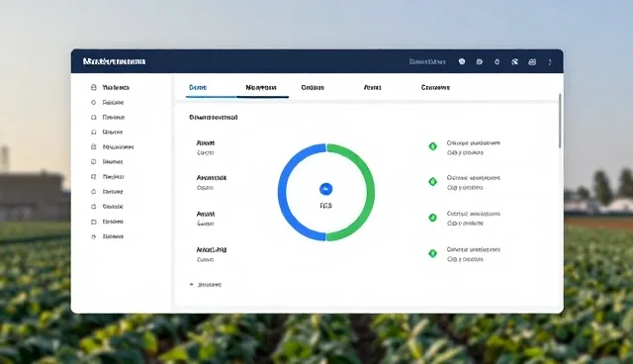Click the blue segment of the donut chart
Image resolution: width=633 pixels, height=364 pixels.
click(283, 193)
